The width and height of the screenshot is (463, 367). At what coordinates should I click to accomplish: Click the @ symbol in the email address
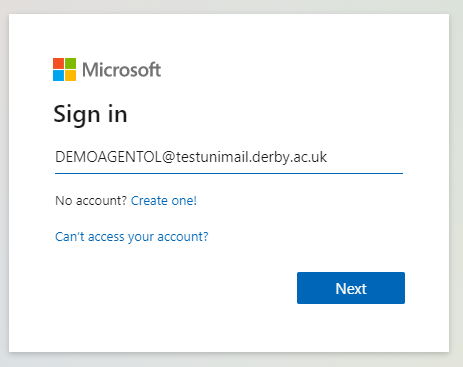tap(169, 157)
